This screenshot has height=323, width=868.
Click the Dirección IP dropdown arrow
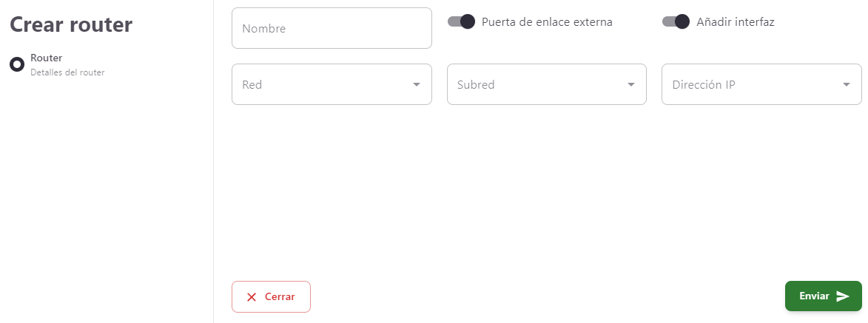[x=847, y=84]
